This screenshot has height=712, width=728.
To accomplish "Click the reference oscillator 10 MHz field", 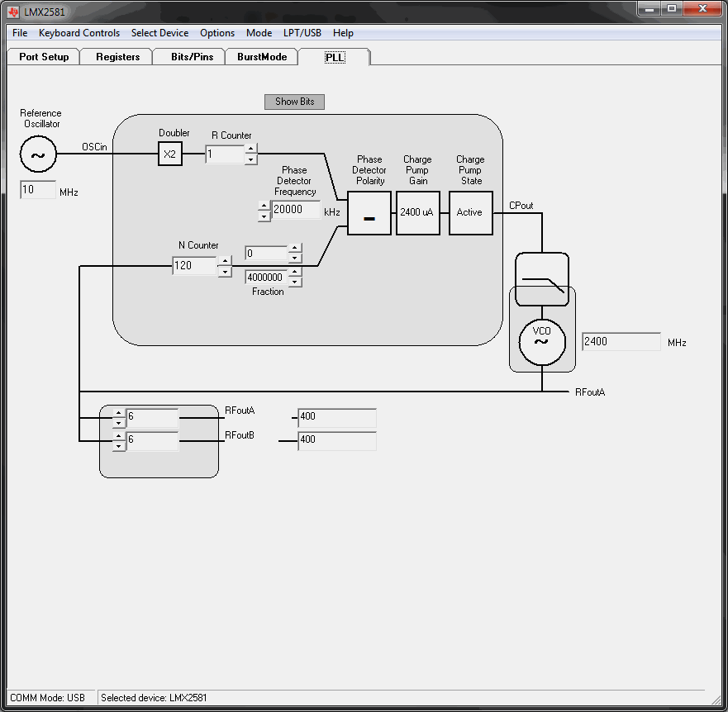I will (38, 190).
